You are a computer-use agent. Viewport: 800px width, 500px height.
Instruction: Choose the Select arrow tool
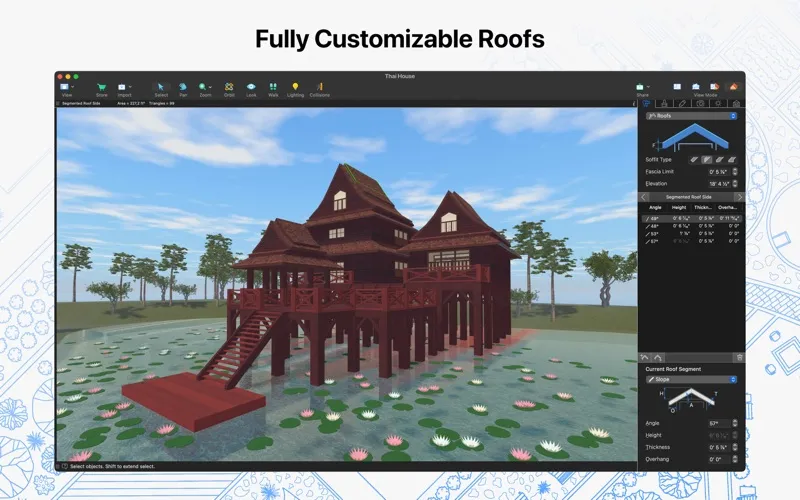click(161, 87)
